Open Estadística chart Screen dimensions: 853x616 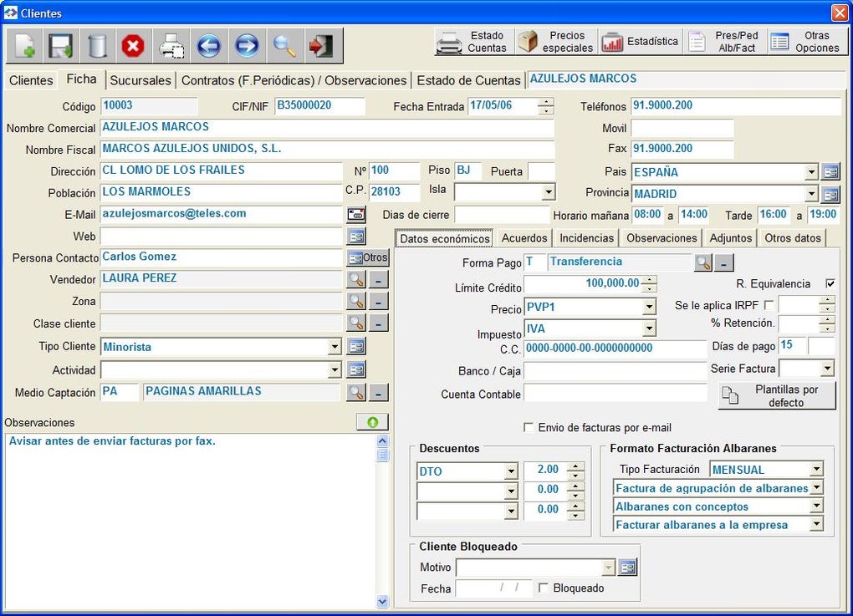click(x=640, y=42)
